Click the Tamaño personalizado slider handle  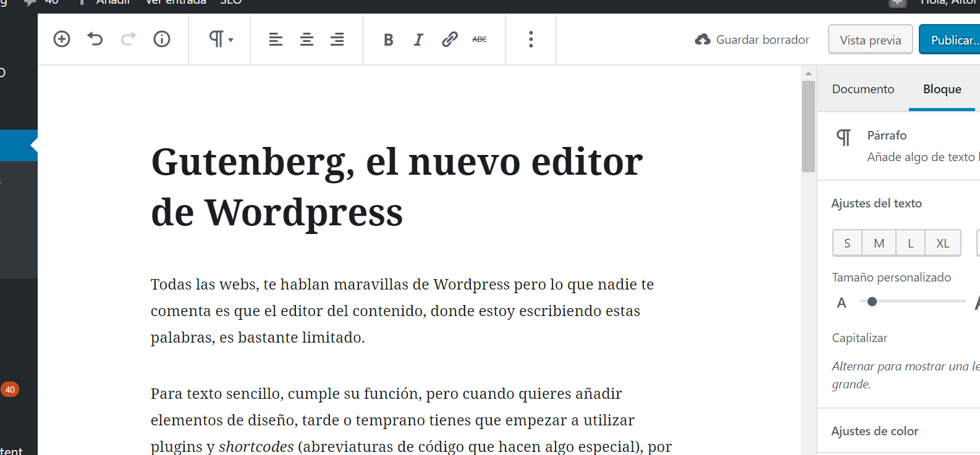tap(872, 302)
